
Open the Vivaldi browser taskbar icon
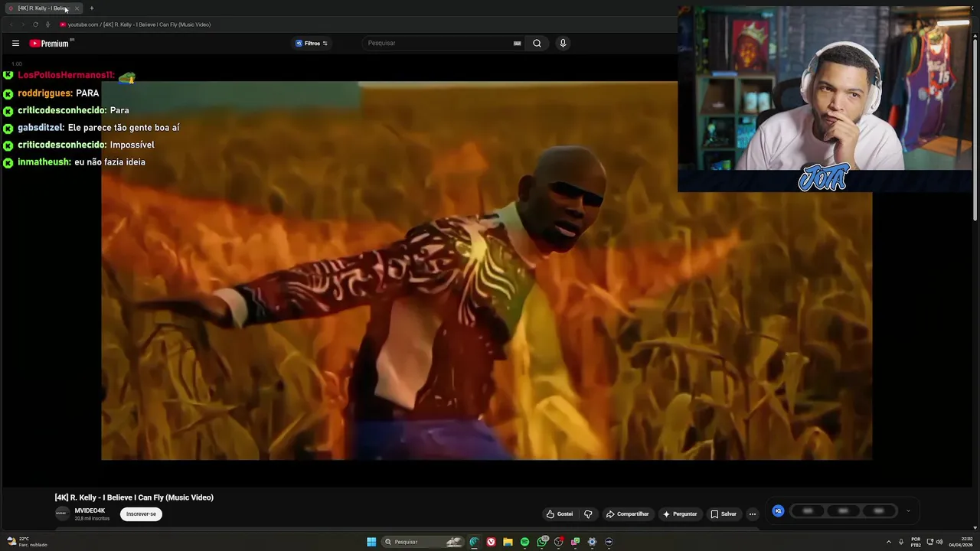click(x=491, y=542)
